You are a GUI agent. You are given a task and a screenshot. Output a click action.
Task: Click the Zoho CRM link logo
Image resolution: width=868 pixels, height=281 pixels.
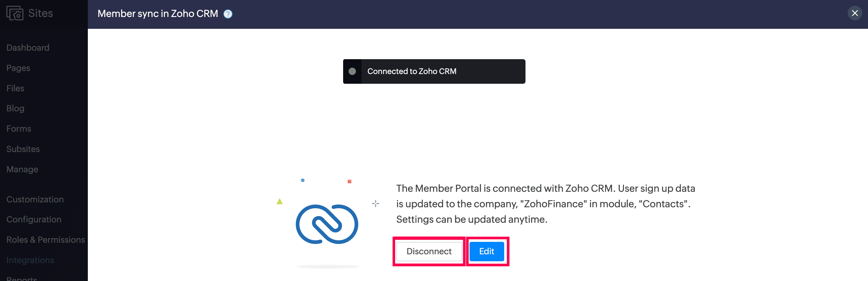[327, 224]
